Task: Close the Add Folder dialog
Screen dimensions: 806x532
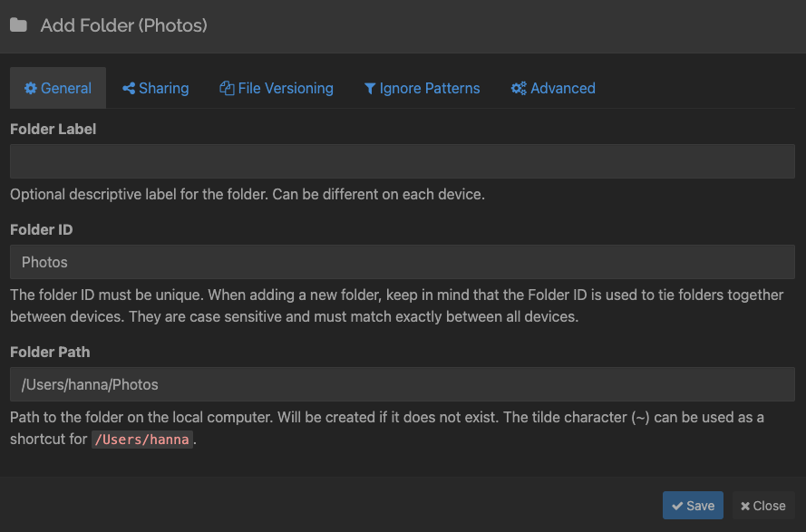Action: (x=763, y=506)
